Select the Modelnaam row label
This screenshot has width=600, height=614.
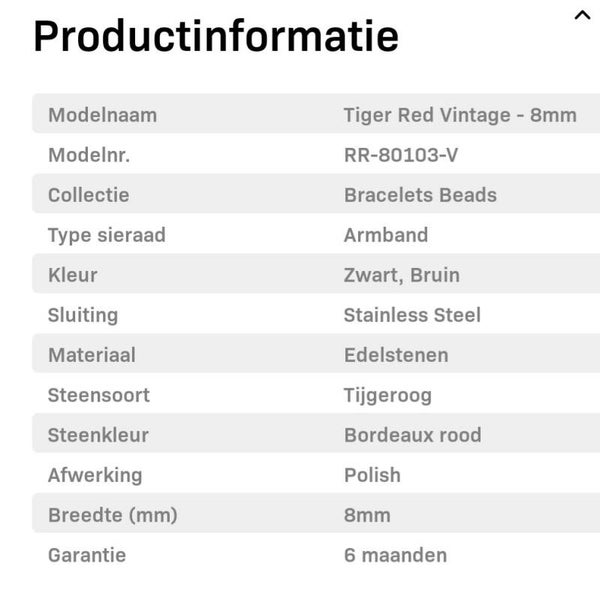pos(102,115)
